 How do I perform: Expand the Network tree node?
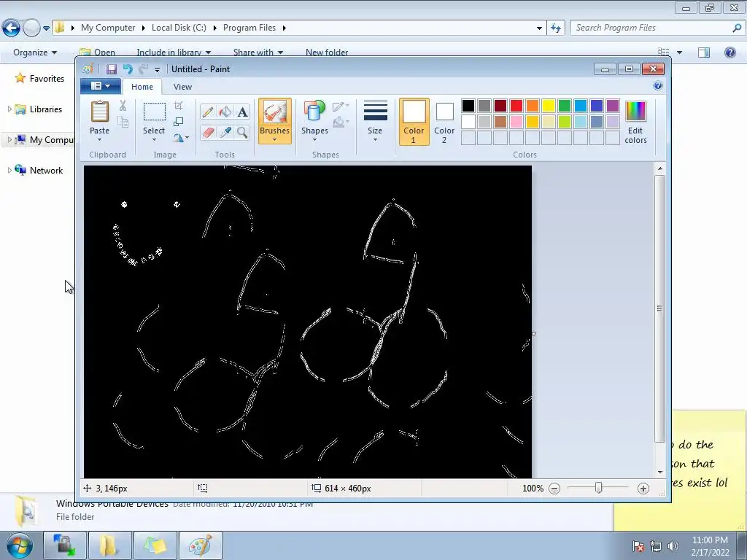pos(9,170)
